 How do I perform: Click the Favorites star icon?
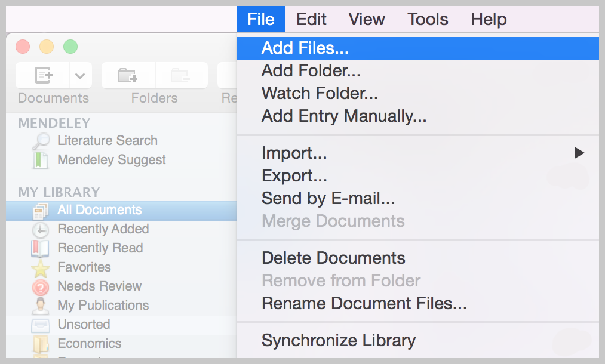pyautogui.click(x=41, y=267)
